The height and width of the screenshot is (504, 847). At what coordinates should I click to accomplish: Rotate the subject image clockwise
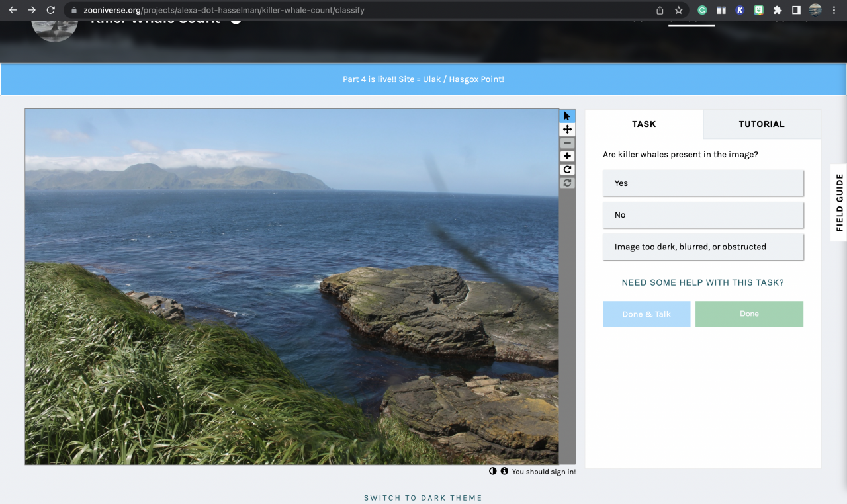(x=567, y=169)
